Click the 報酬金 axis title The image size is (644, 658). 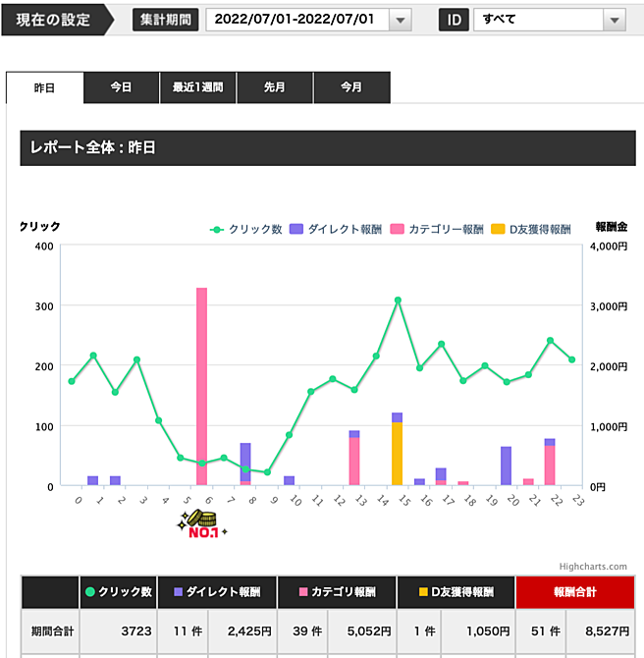pyautogui.click(x=612, y=227)
